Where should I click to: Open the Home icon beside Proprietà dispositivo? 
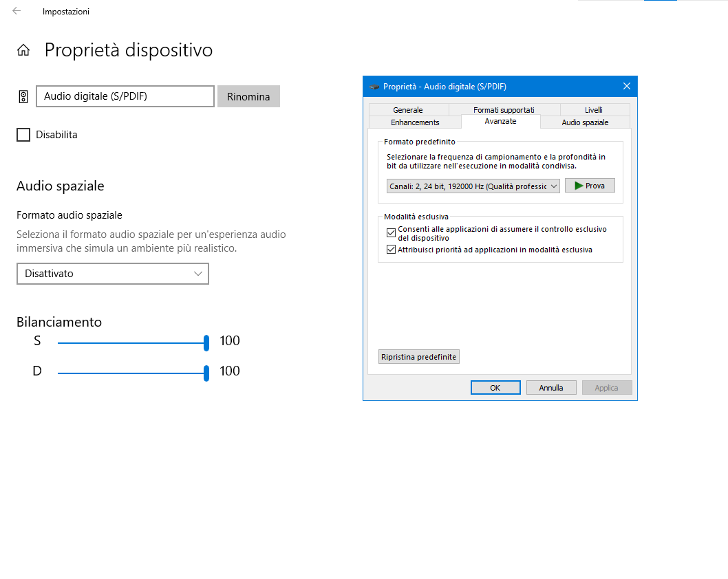pyautogui.click(x=23, y=50)
